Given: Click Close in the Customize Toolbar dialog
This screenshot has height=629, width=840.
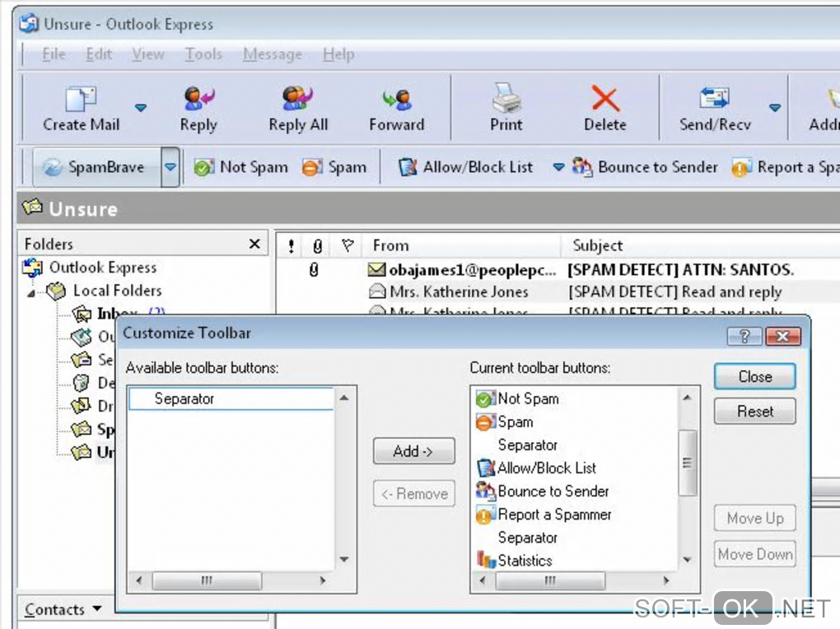Looking at the screenshot, I should point(755,376).
